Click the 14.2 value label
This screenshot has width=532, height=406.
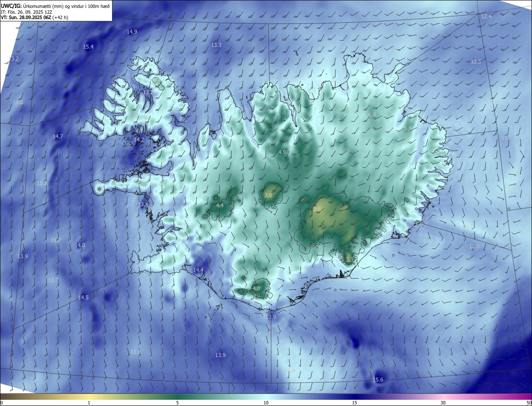[x=139, y=140]
